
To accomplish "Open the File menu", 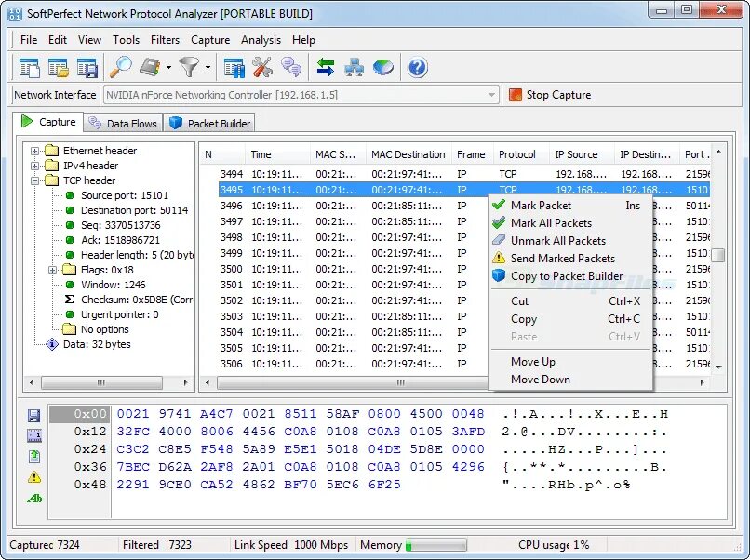I will (29, 40).
